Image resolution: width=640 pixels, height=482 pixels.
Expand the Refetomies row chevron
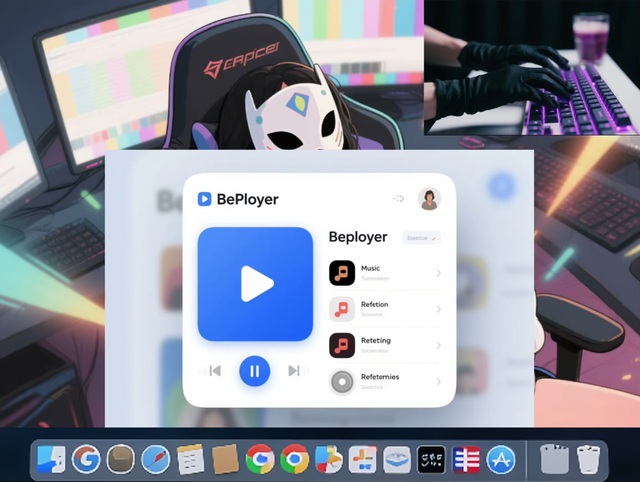coord(438,381)
